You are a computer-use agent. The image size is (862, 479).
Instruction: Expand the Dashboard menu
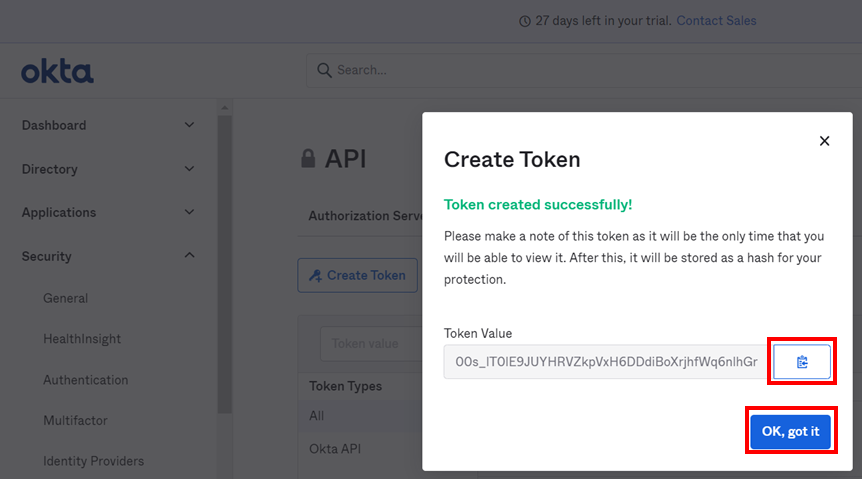[x=189, y=125]
